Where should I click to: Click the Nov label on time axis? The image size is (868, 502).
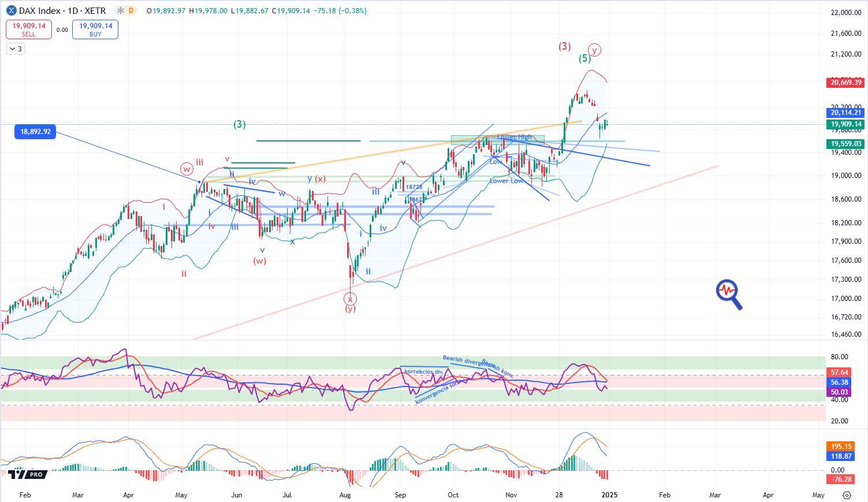511,495
